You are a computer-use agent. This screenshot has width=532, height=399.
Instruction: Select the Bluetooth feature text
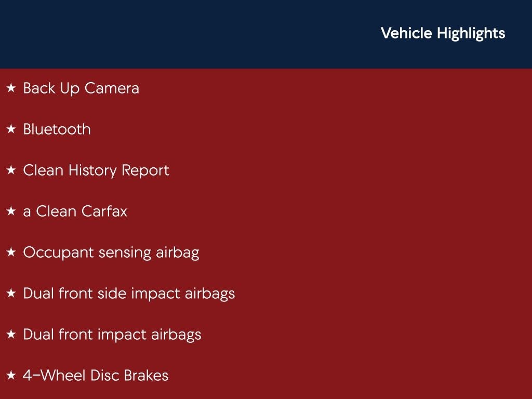click(57, 129)
